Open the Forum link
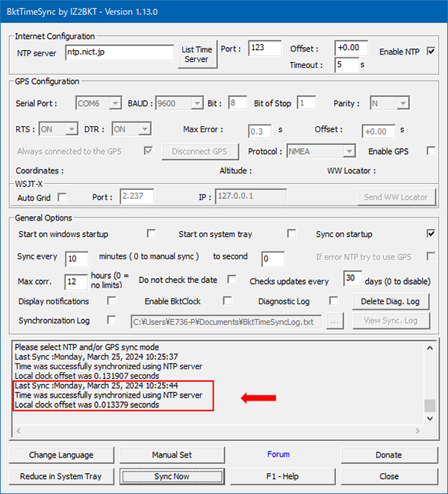Viewport: 448px width, 494px height. pos(279,454)
